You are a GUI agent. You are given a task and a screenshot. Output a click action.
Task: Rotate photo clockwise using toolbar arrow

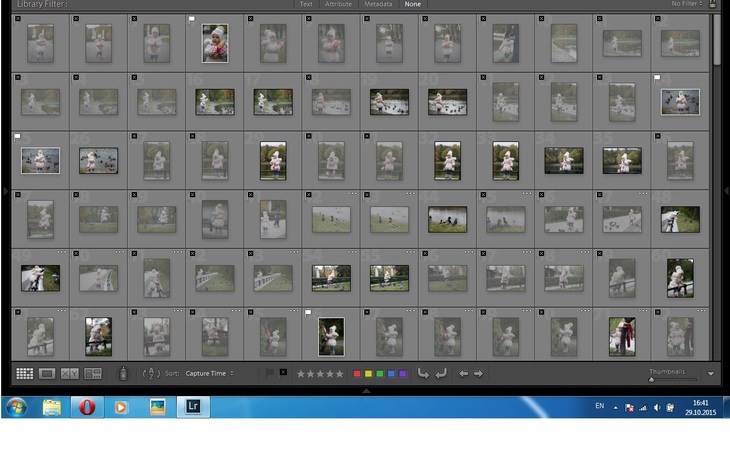tap(440, 373)
